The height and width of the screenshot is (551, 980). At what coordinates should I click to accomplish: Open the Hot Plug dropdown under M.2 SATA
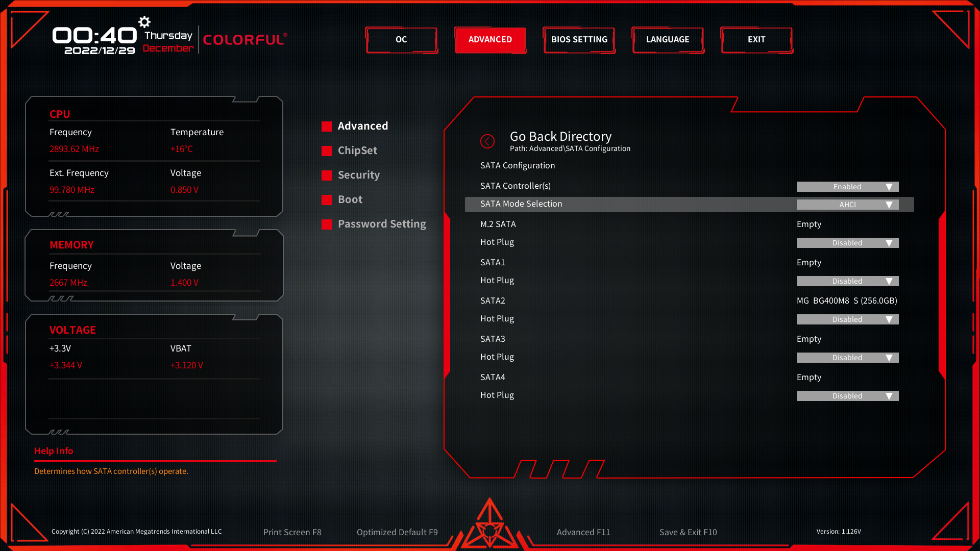[847, 243]
